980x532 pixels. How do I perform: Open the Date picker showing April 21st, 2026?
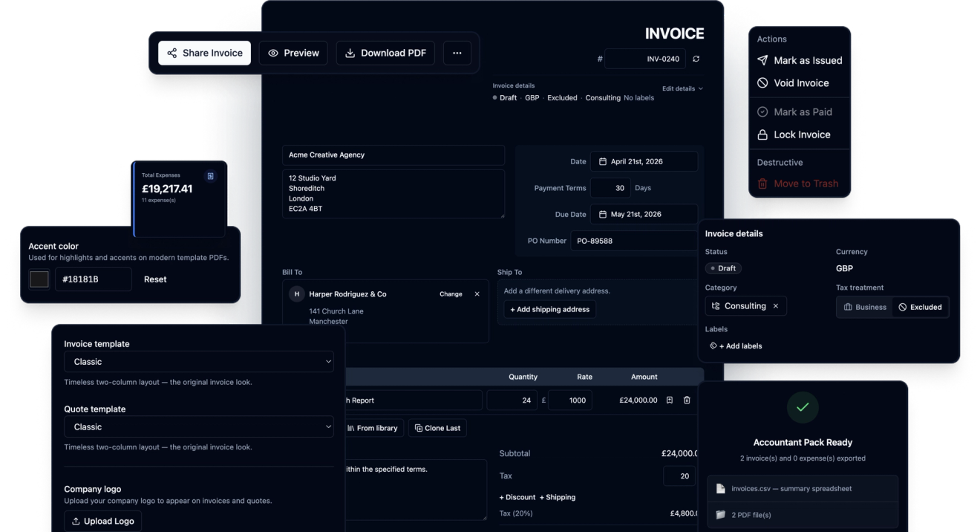(x=644, y=161)
